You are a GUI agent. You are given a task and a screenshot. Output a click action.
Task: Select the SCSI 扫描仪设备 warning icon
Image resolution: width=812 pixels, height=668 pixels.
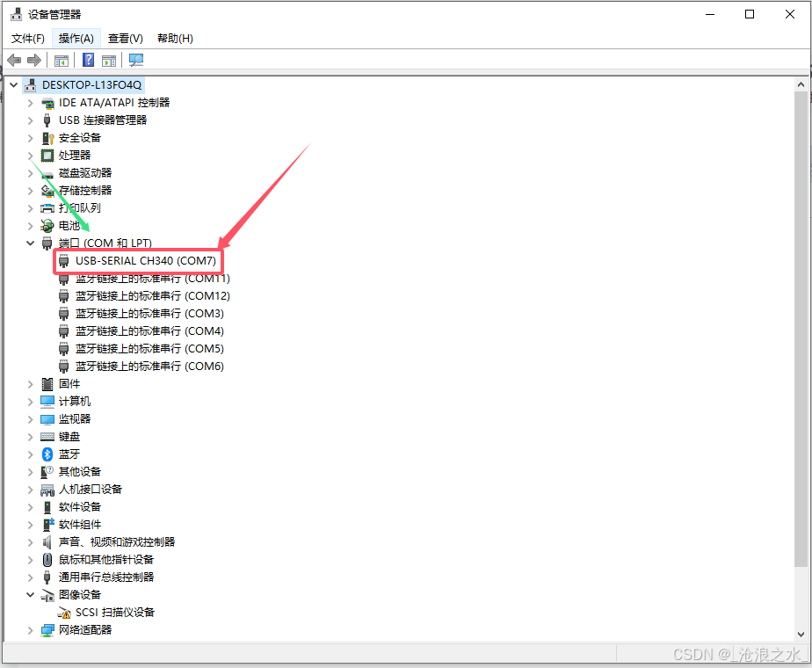point(64,614)
